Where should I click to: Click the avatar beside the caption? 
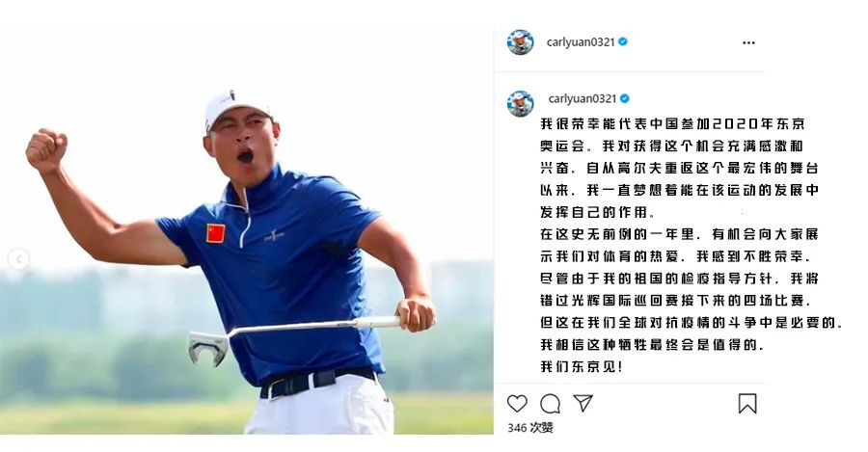pos(521,103)
